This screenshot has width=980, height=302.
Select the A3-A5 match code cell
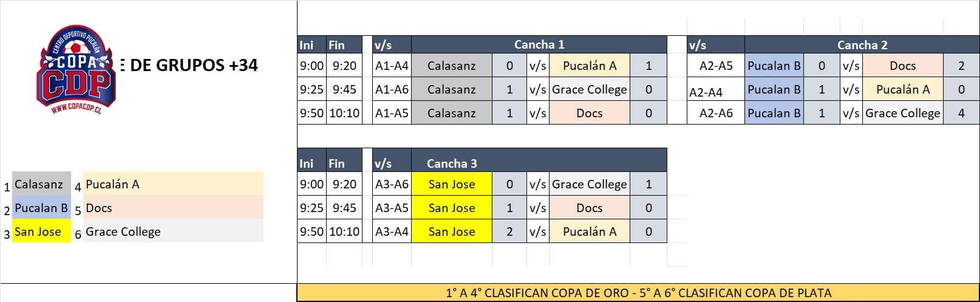392,208
